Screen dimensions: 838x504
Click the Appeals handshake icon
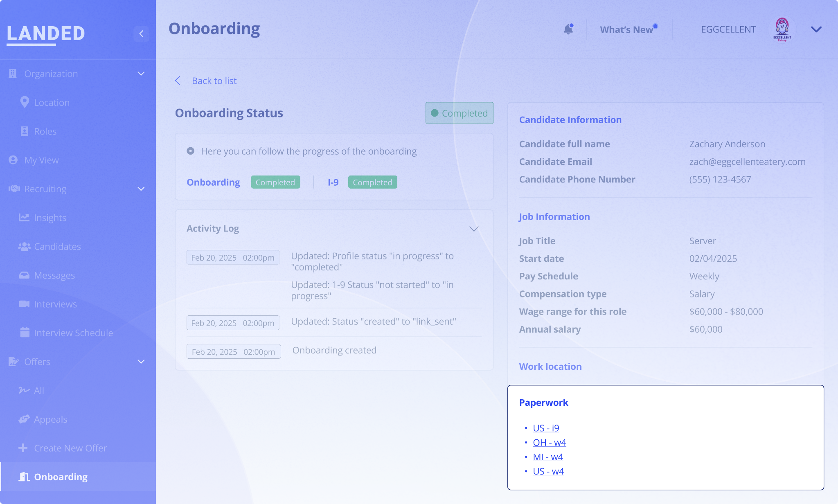24,419
